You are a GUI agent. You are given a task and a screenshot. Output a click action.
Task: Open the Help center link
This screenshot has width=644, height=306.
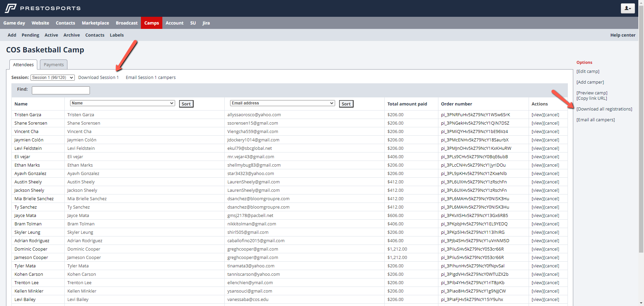(623, 35)
